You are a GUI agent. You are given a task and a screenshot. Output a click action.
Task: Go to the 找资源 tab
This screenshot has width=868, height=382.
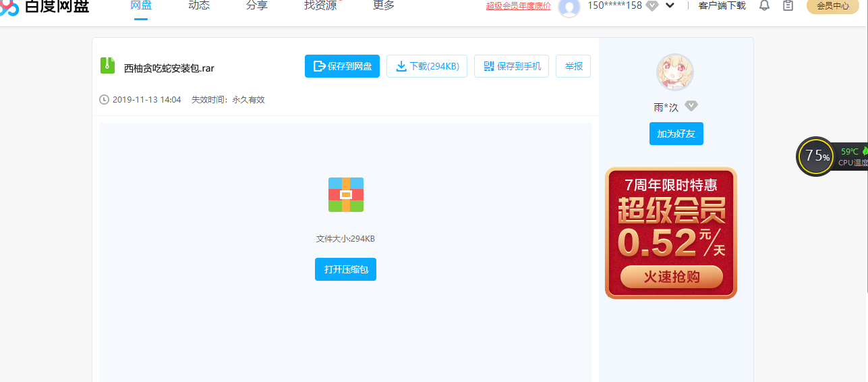(x=320, y=5)
